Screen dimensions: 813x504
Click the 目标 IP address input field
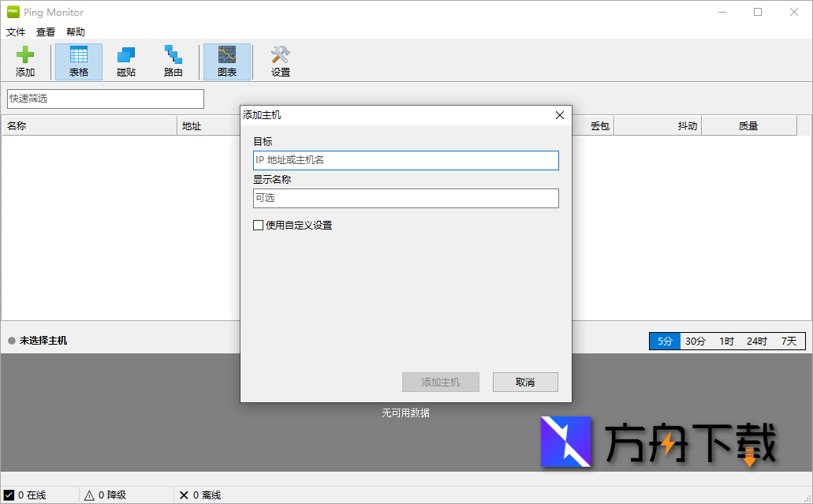click(x=406, y=160)
